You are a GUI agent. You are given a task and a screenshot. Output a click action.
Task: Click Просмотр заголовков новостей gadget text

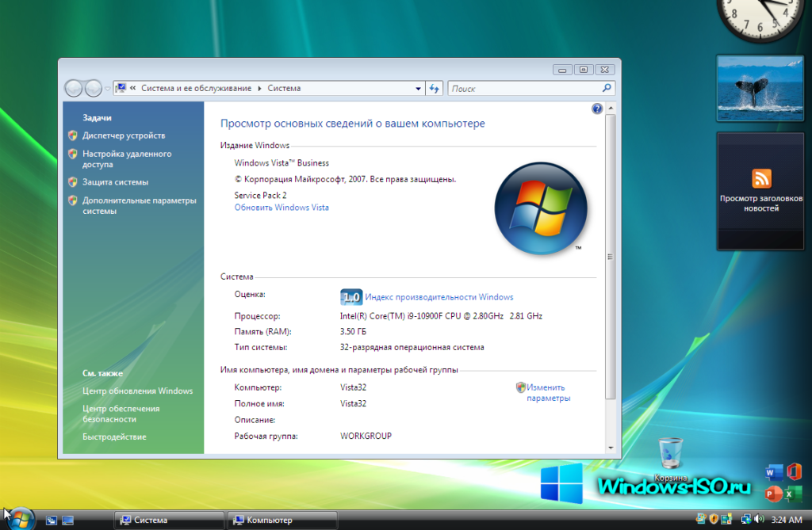760,204
